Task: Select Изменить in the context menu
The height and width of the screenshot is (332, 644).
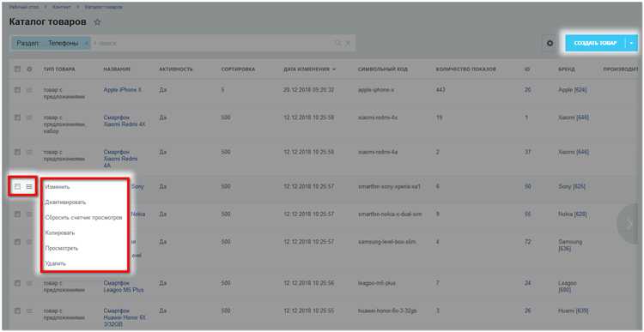Action: click(58, 187)
